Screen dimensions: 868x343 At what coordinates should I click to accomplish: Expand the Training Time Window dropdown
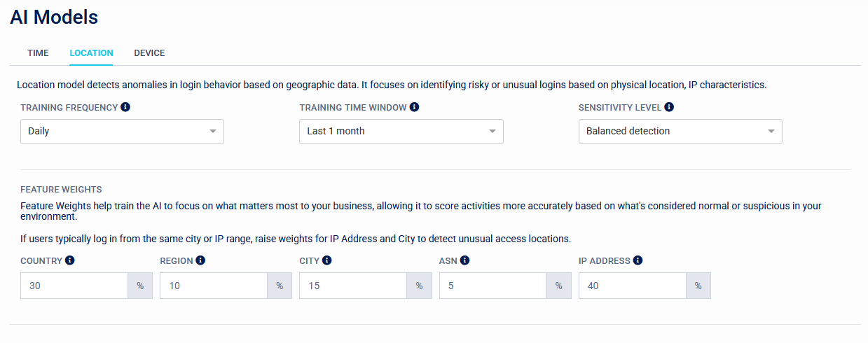[401, 132]
